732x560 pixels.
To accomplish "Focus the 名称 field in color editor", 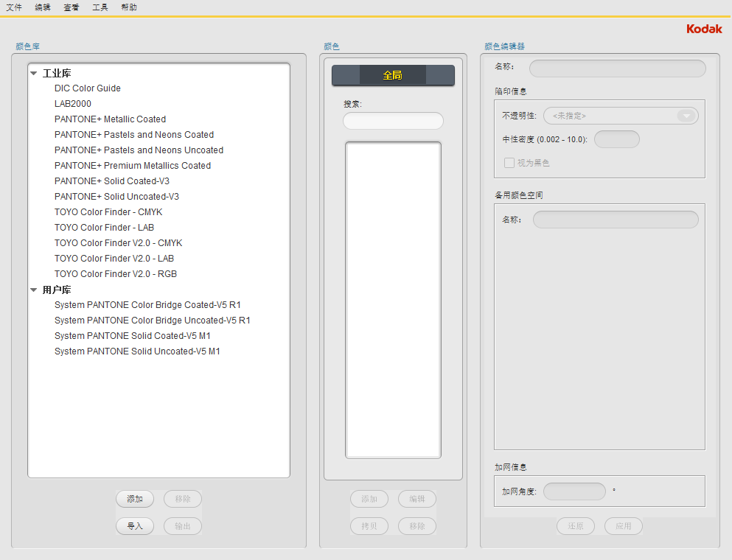I will 618,69.
